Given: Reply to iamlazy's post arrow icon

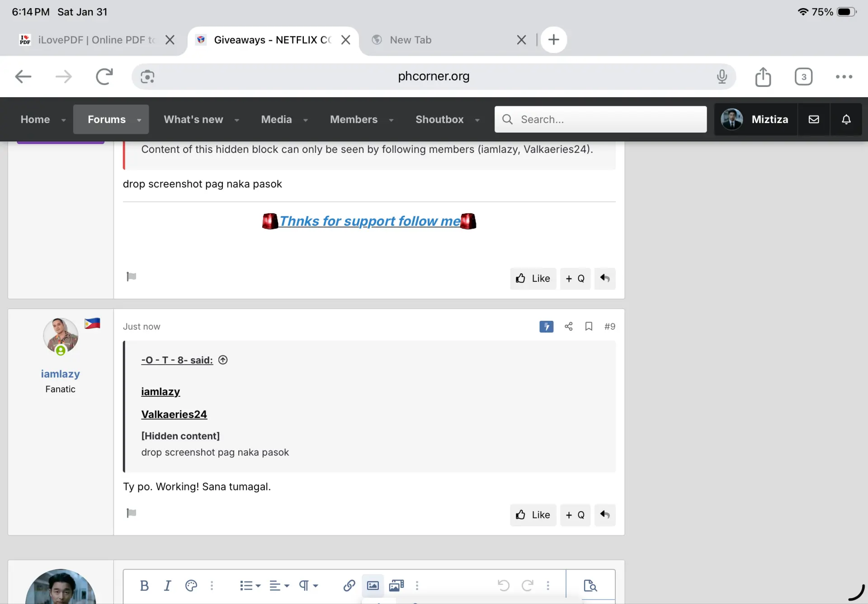Looking at the screenshot, I should 605,515.
